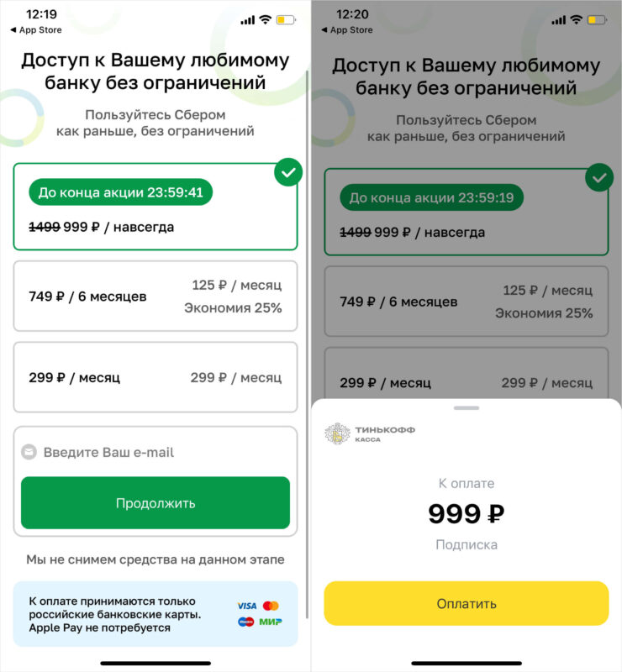Click the Введите Ваш e-mail field
This screenshot has width=622, height=672.
pos(155,452)
